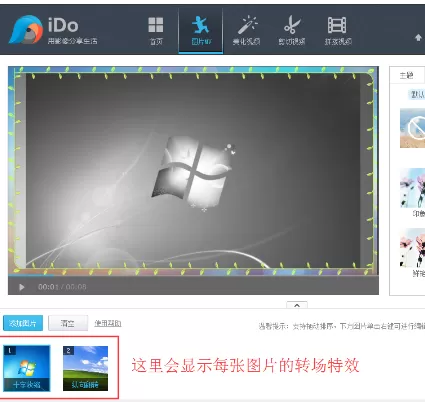Screen dimensions: 425x402
Task: Click the 添加图片 button
Action: point(23,323)
